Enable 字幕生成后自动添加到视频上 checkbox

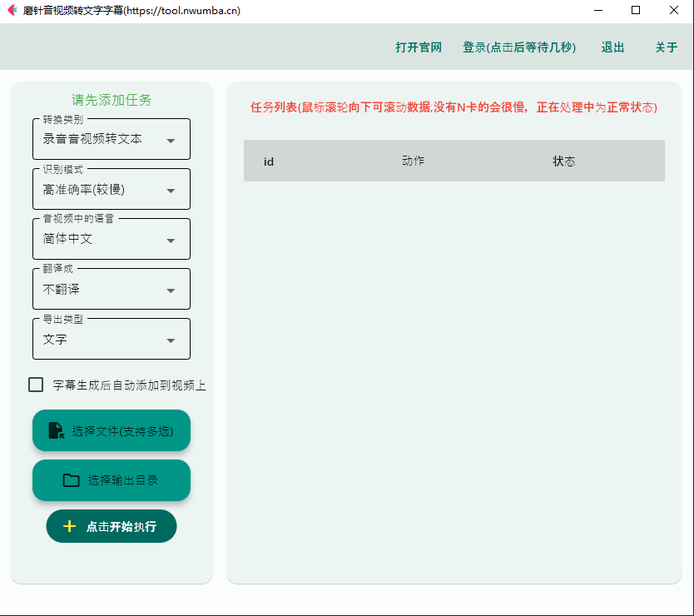coord(36,385)
